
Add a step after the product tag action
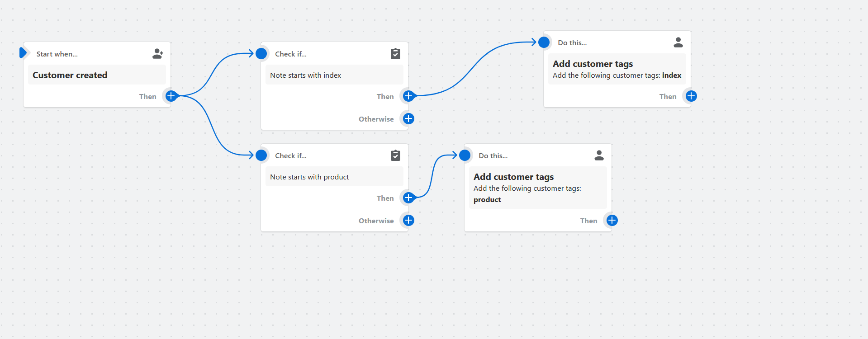[612, 221]
